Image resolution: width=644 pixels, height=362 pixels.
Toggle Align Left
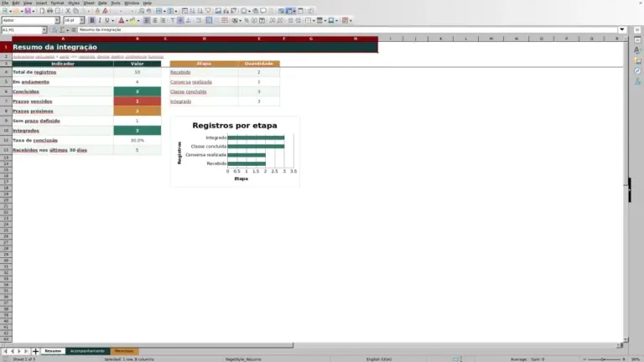click(x=147, y=20)
